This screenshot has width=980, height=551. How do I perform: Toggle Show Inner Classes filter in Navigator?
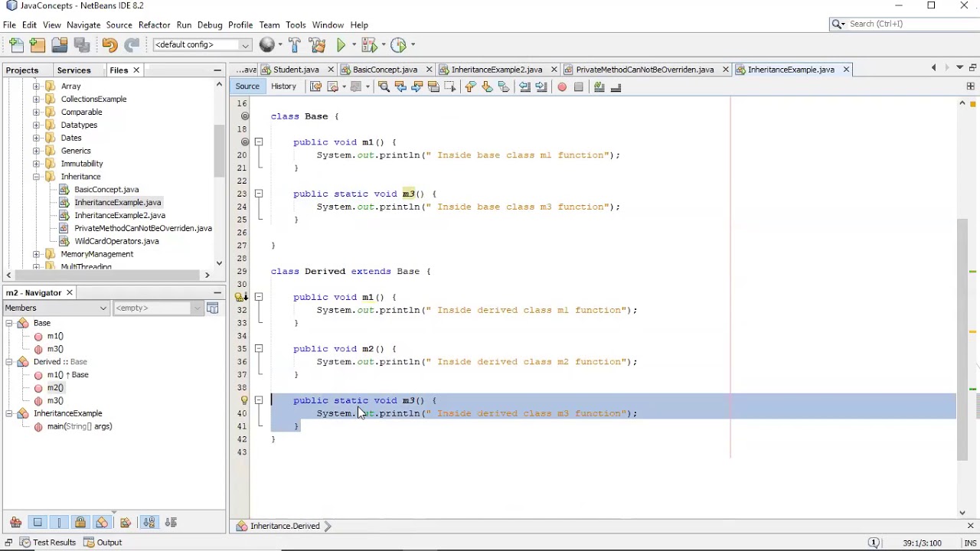point(102,523)
